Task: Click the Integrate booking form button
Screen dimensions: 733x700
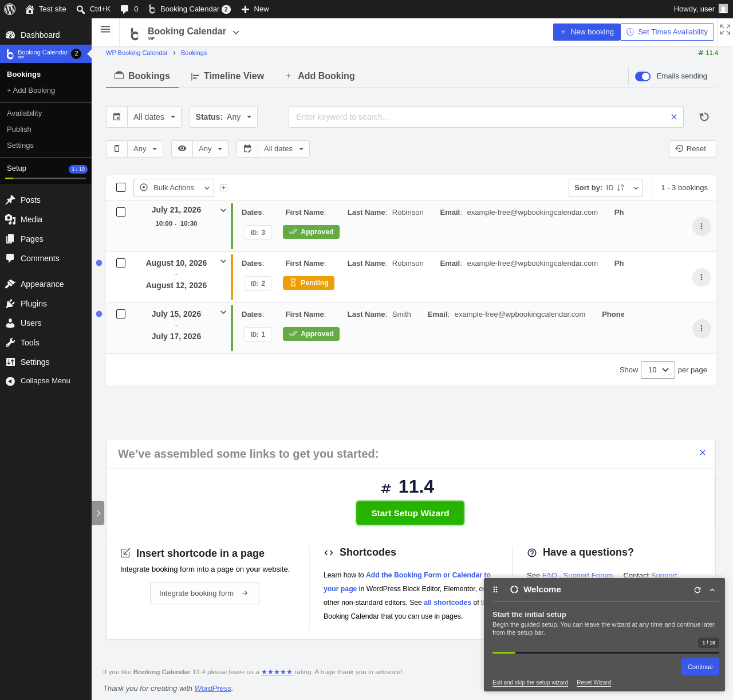Action: tap(204, 593)
